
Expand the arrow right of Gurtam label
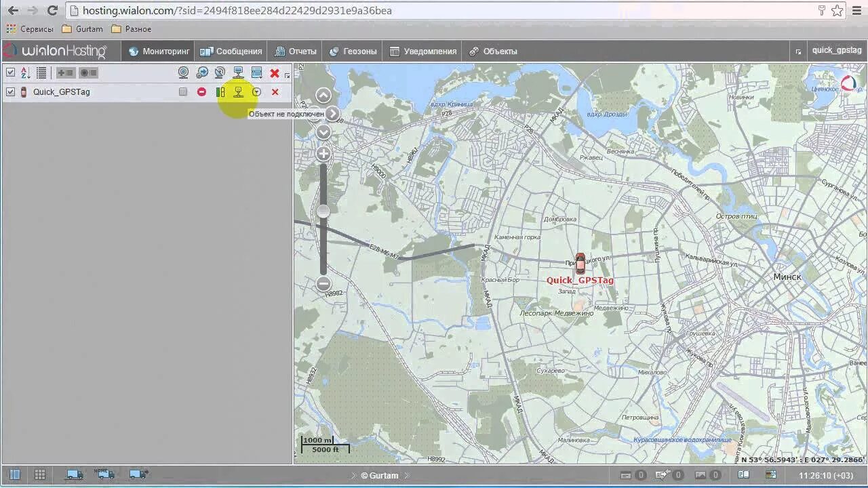407,476
